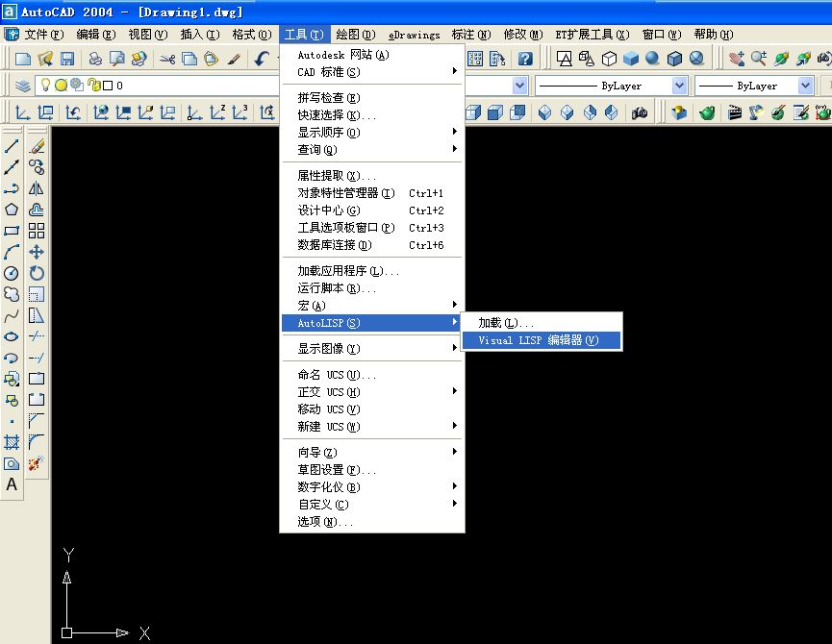The height and width of the screenshot is (644, 832).
Task: Open the Help question mark icon
Action: pyautogui.click(x=525, y=59)
